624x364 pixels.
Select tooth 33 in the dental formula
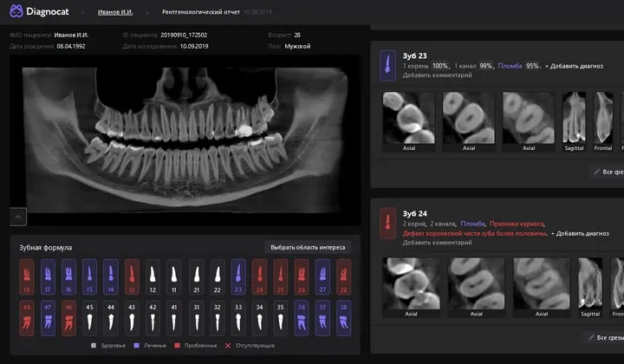(x=238, y=318)
